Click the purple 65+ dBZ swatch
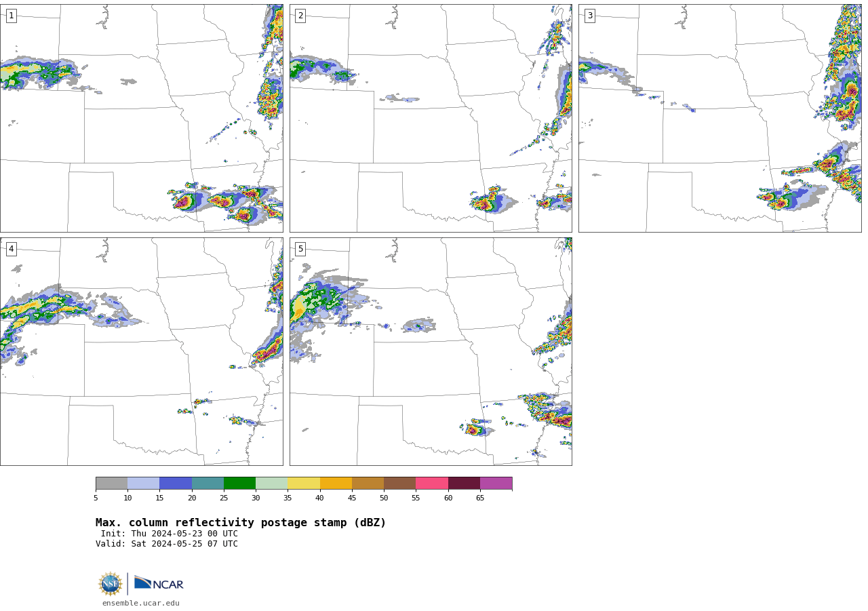The image size is (868, 611). tap(496, 483)
